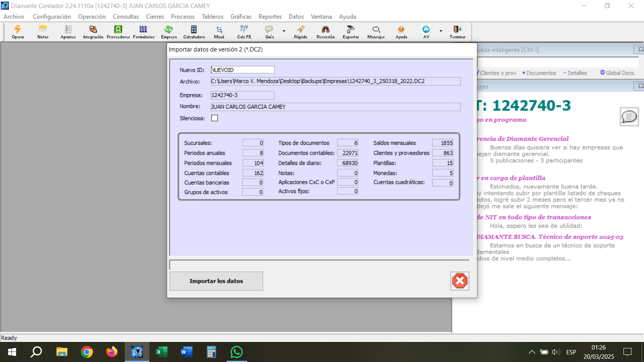Viewport: 644px width, 362px height.
Task: Click the Reversión binoculars icon
Action: [x=326, y=31]
